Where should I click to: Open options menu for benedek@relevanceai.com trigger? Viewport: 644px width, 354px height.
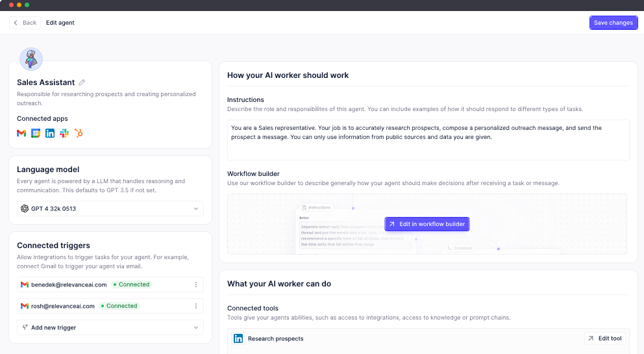[196, 284]
